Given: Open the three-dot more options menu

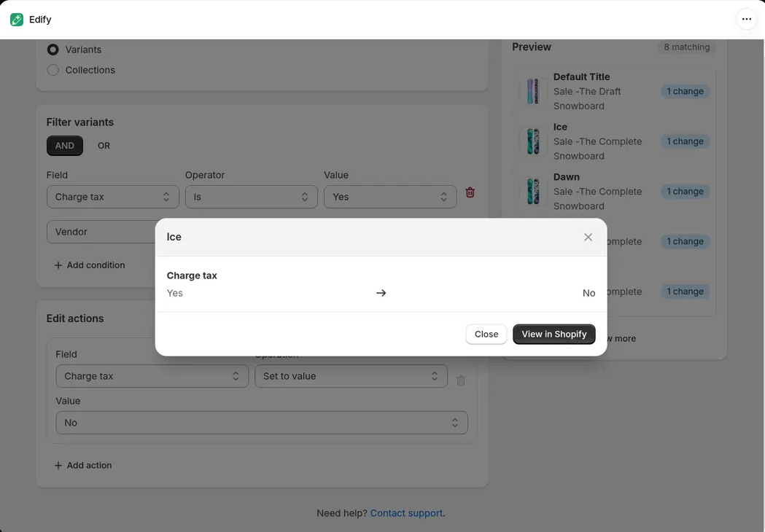Looking at the screenshot, I should click(747, 20).
